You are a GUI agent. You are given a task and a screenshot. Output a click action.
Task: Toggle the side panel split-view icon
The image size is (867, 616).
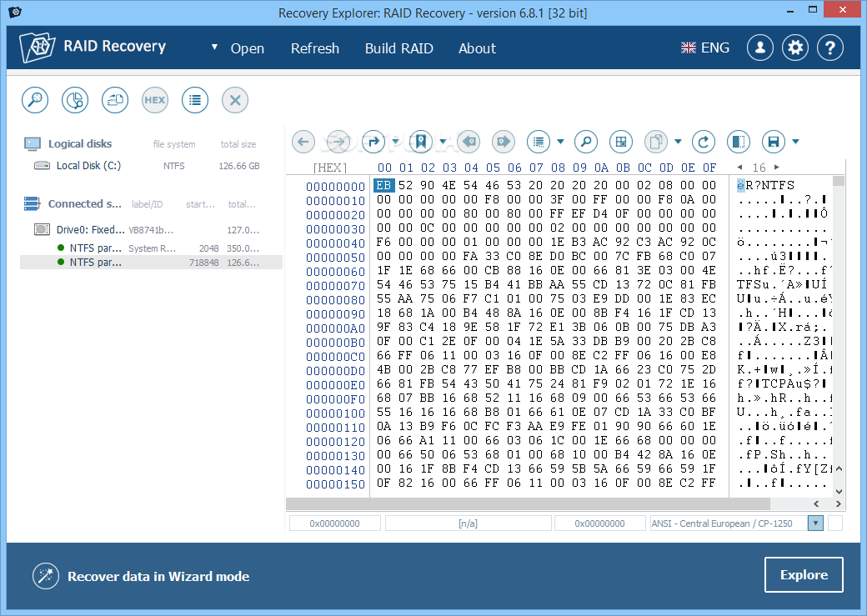click(x=739, y=142)
